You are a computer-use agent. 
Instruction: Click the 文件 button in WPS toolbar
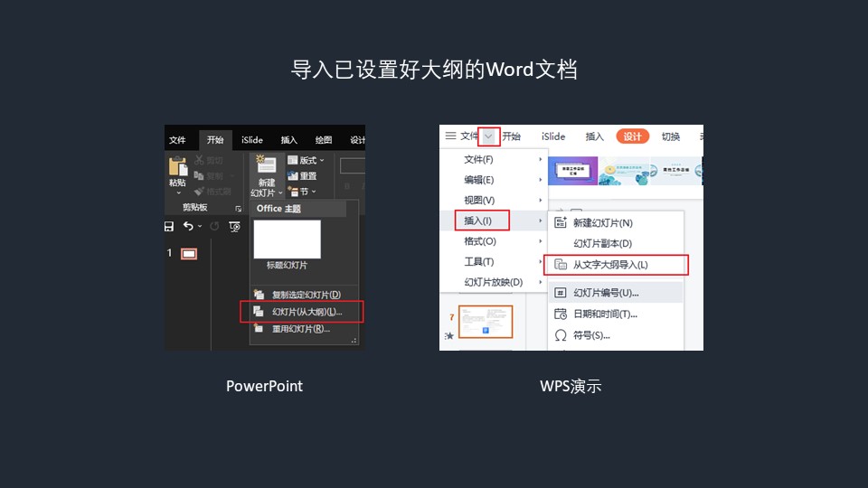click(x=469, y=136)
